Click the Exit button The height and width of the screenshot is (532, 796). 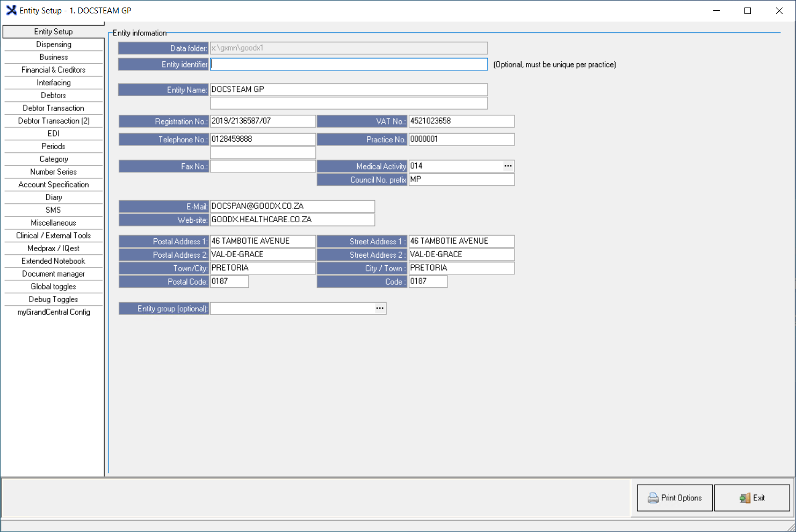(x=752, y=498)
